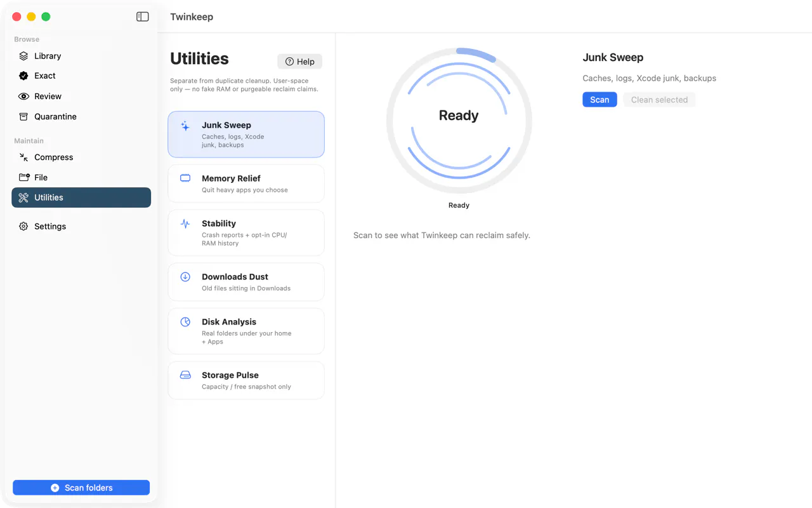Image resolution: width=812 pixels, height=508 pixels.
Task: Click 'Old files sitting in Downloads' text
Action: click(246, 288)
